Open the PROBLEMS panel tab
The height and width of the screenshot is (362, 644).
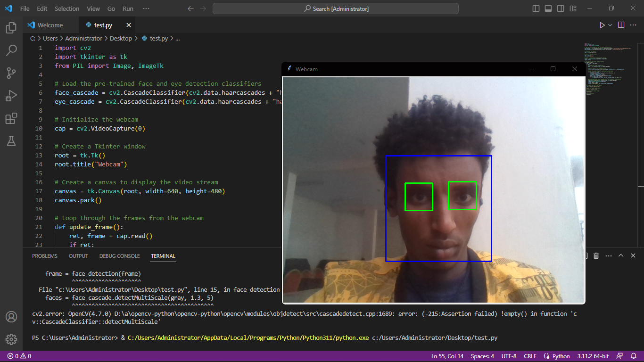tap(45, 256)
